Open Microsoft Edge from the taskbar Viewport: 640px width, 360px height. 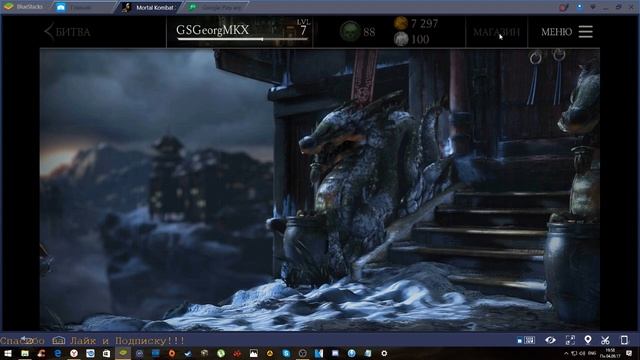click(58, 353)
